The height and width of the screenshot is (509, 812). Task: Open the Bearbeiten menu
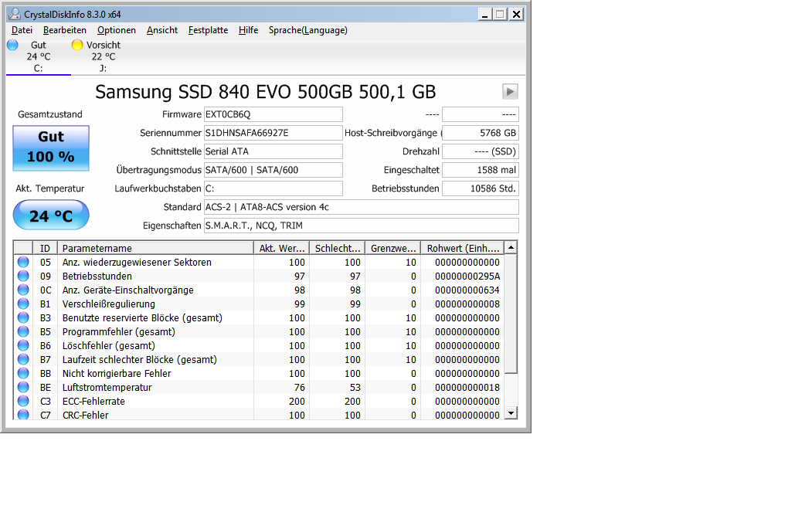65,30
